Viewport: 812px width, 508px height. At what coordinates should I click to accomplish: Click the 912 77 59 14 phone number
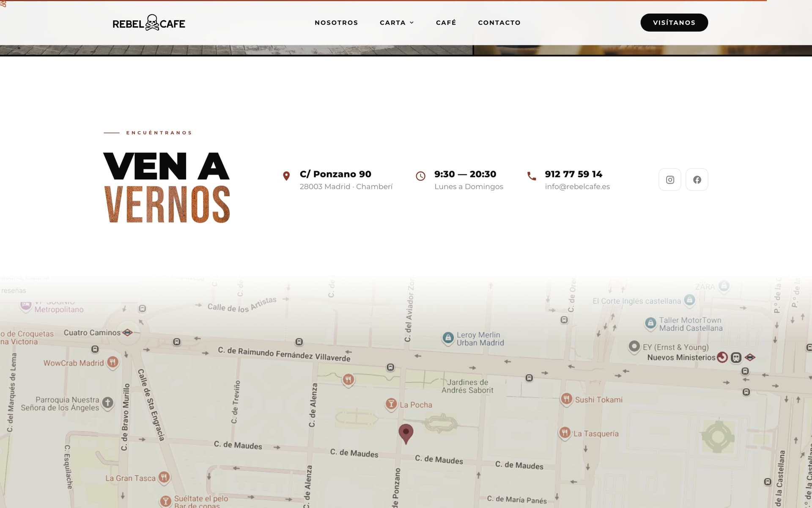pos(573,174)
